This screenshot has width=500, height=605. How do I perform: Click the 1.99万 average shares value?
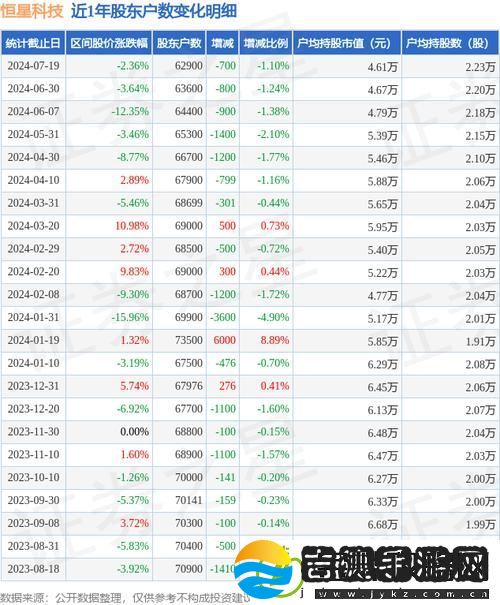click(x=480, y=524)
